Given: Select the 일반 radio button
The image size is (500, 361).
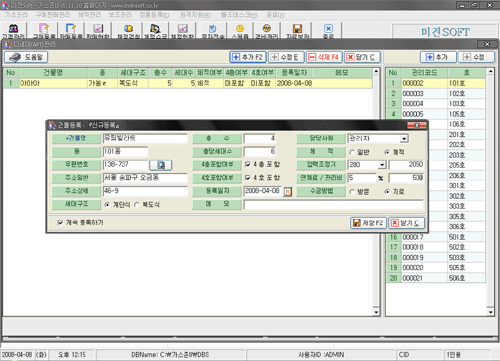Looking at the screenshot, I should 352,152.
